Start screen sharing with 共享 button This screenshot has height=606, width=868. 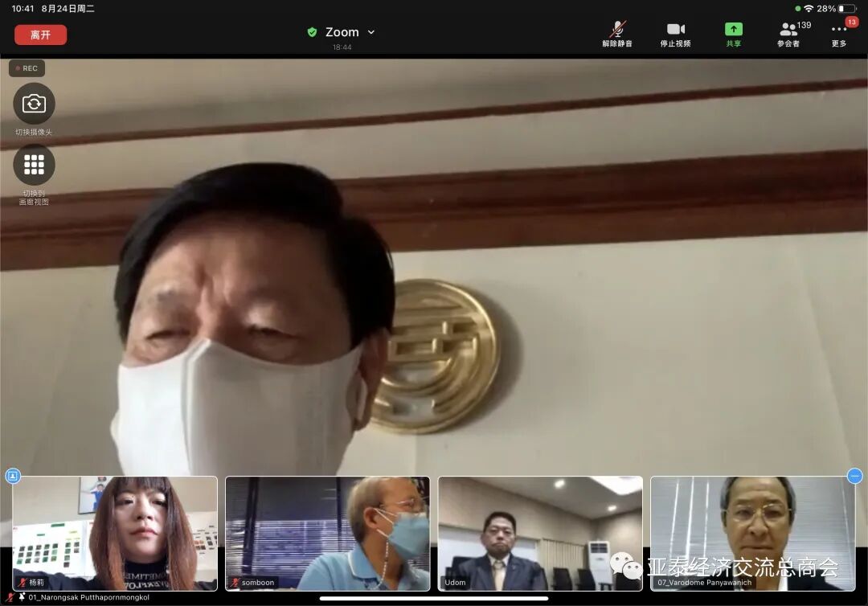pyautogui.click(x=734, y=35)
